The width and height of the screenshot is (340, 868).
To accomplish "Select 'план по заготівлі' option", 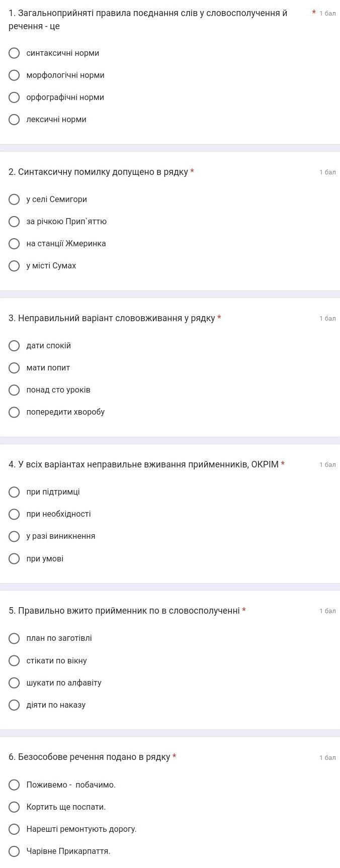I will (x=15, y=638).
